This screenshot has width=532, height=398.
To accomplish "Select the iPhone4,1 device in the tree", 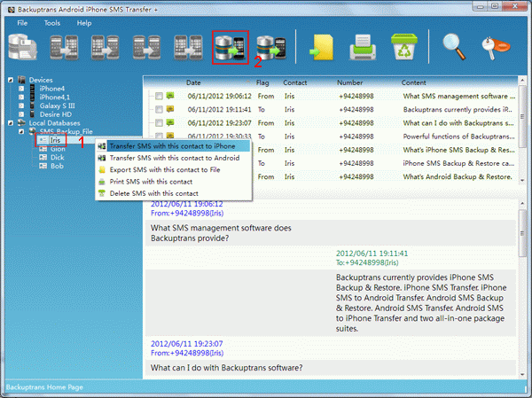I will pyautogui.click(x=55, y=97).
